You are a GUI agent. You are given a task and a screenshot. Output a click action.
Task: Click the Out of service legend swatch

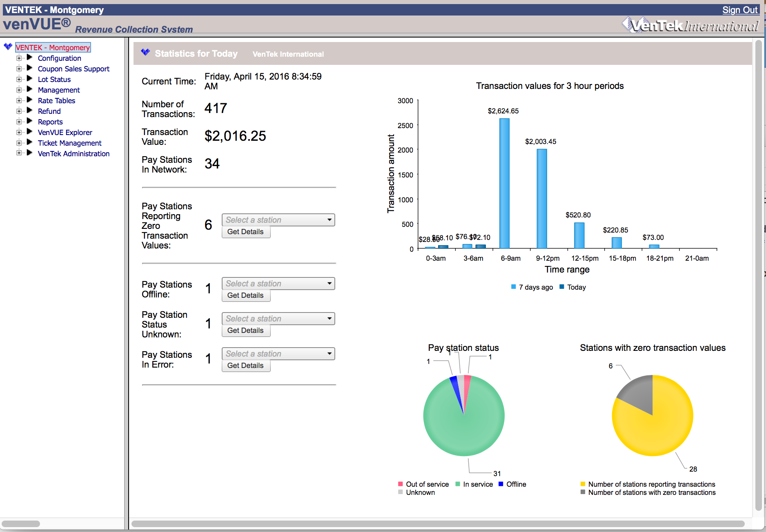tap(401, 484)
